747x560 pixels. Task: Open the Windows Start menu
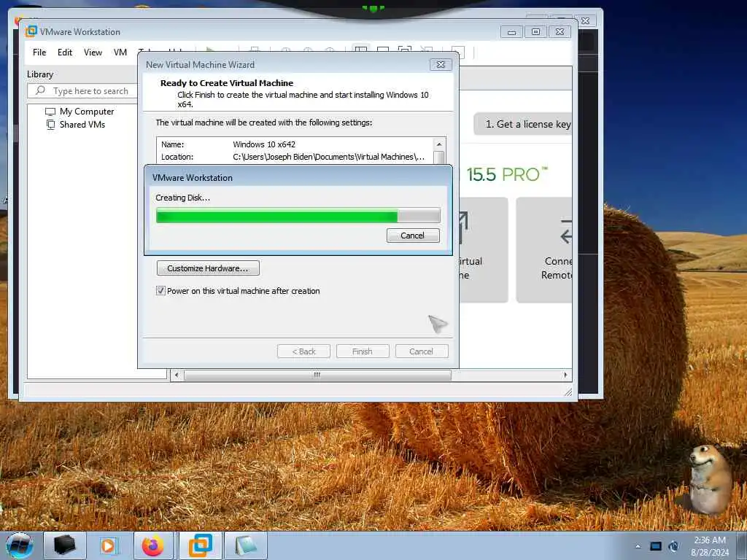[20, 545]
